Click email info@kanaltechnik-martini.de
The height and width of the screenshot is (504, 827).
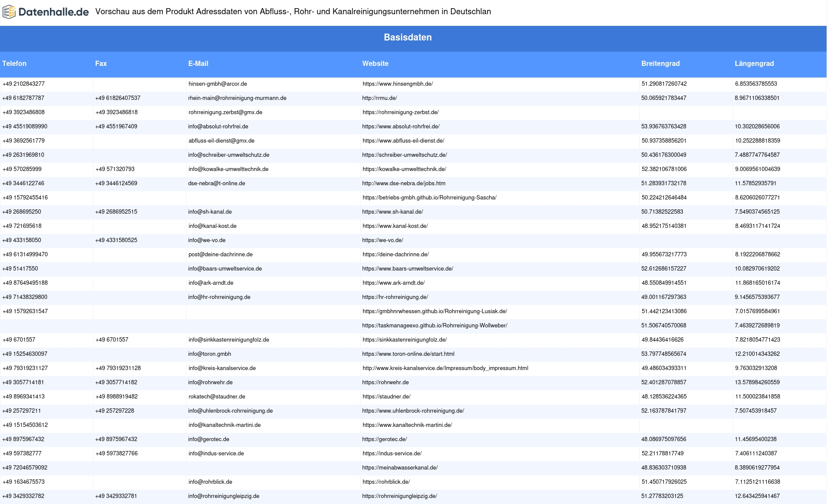224,425
